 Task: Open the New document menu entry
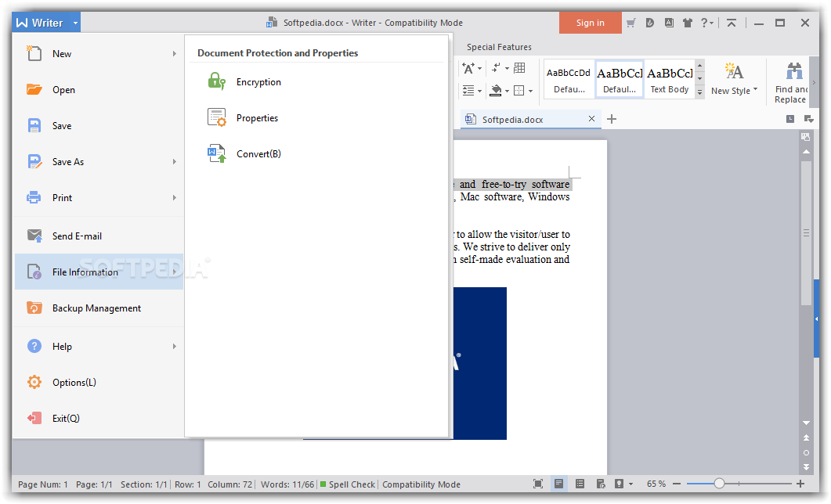click(x=99, y=53)
